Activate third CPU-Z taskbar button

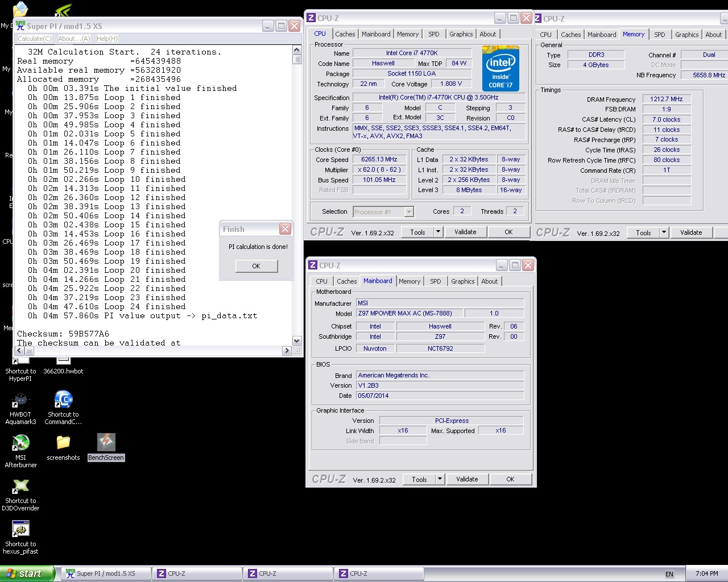click(379, 573)
